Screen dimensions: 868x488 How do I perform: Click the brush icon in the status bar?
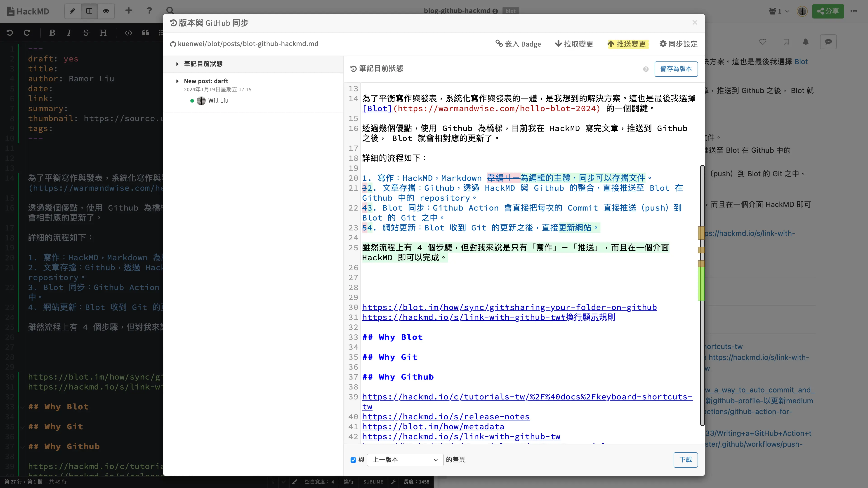click(x=295, y=482)
